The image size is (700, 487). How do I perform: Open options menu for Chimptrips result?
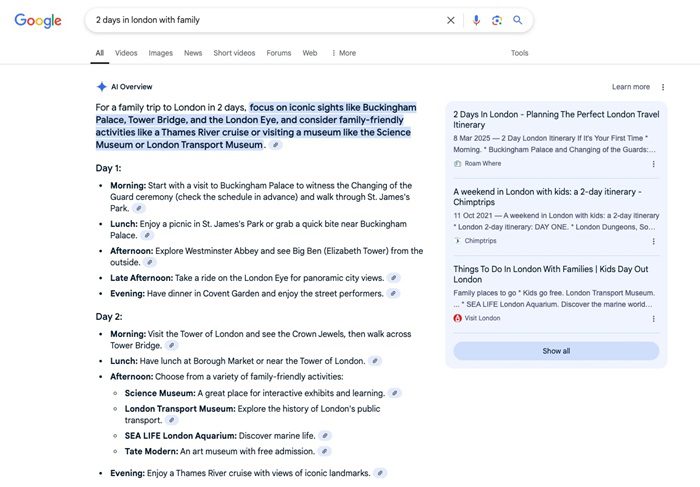pyautogui.click(x=654, y=241)
